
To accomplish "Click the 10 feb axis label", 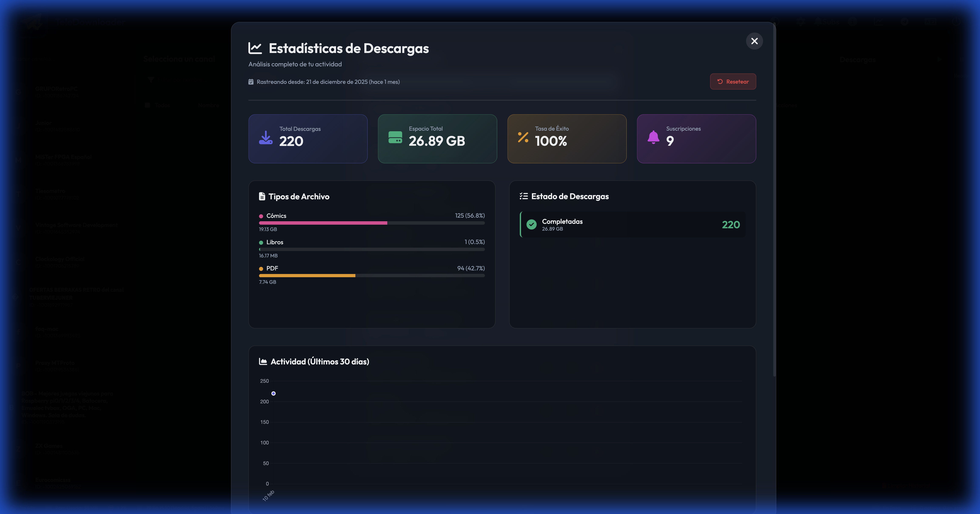I will click(x=268, y=495).
